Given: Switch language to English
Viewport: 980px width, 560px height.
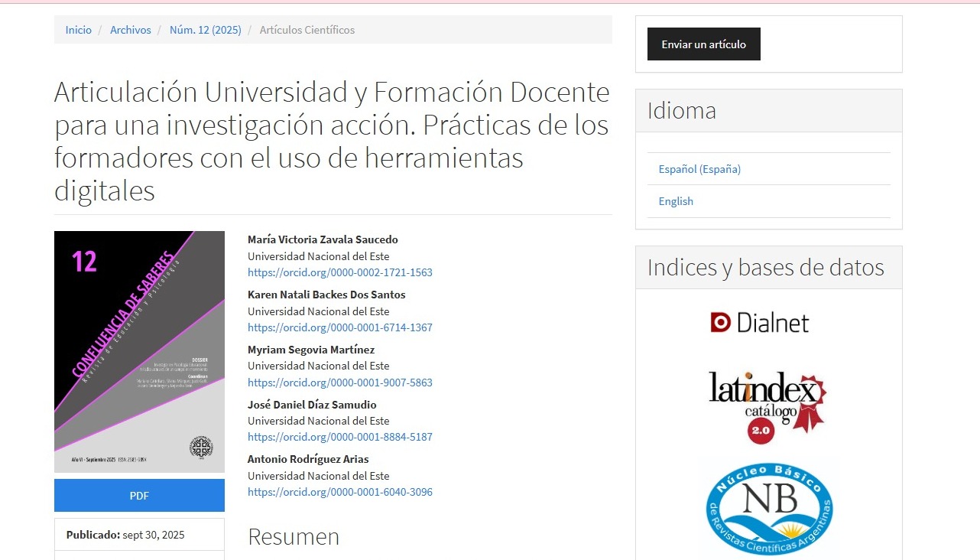Looking at the screenshot, I should click(676, 201).
